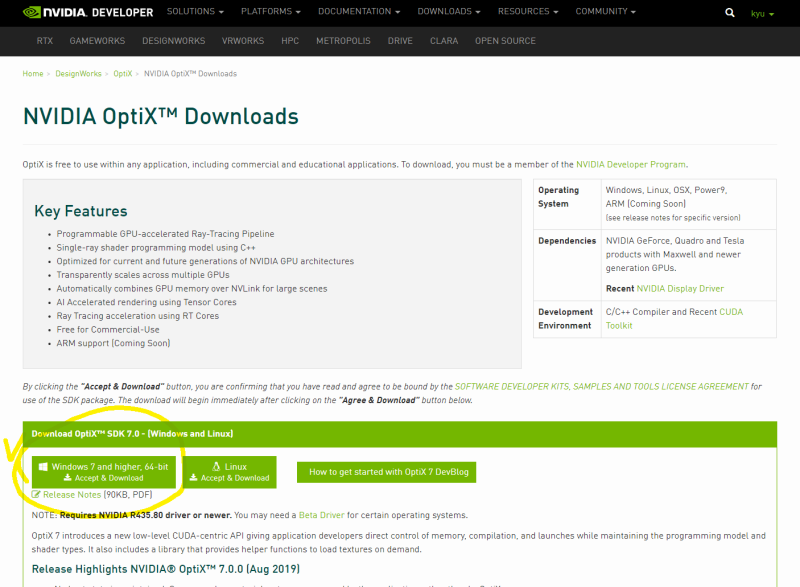Image resolution: width=800 pixels, height=587 pixels.
Task: Click 'Programmable GPU-accelerated Ray-Tracing Pipeline' bullet
Action: tap(165, 234)
